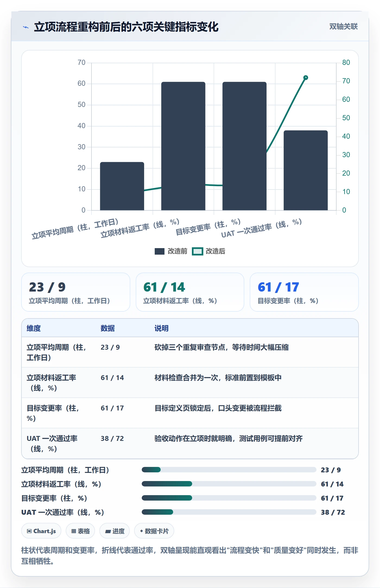Click the 表格 tag chip
380x588 pixels.
point(80,531)
